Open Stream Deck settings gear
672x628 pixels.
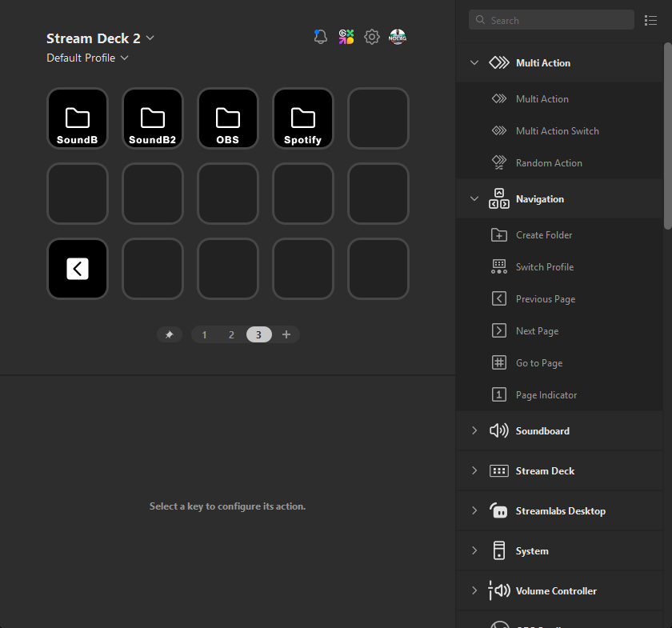point(371,37)
